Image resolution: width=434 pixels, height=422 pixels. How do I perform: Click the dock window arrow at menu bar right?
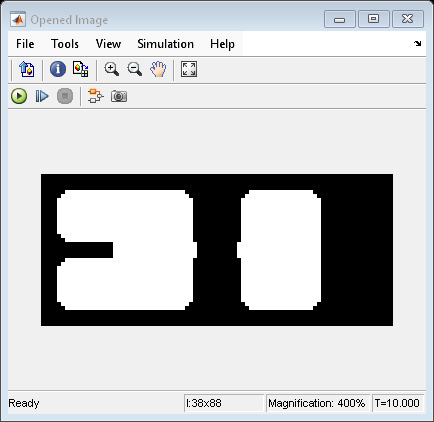[x=417, y=43]
